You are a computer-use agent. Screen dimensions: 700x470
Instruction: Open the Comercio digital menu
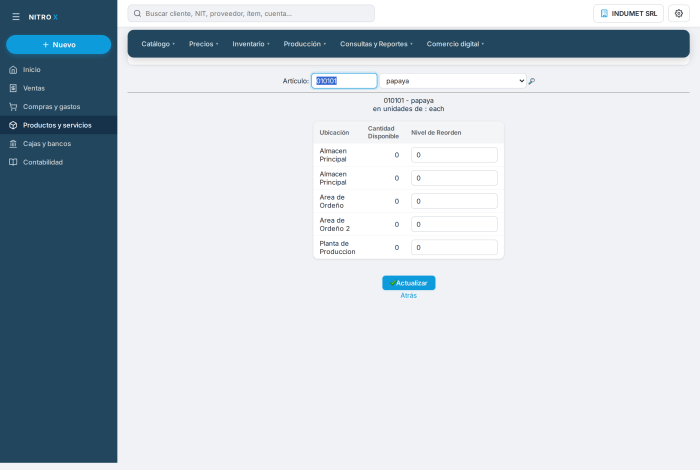(x=455, y=44)
